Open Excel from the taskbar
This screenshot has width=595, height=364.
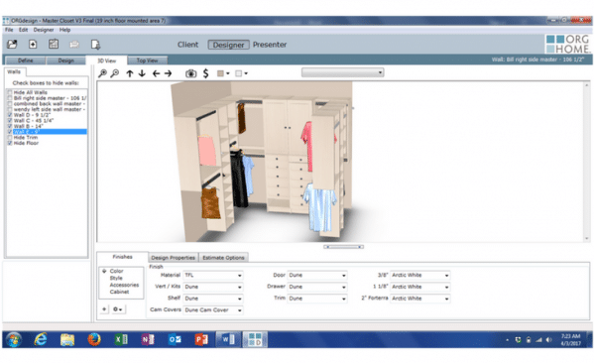point(121,339)
